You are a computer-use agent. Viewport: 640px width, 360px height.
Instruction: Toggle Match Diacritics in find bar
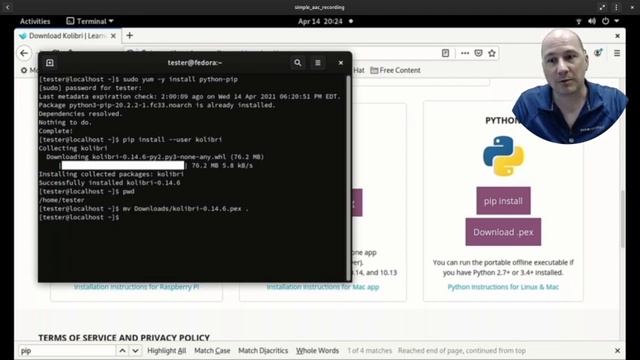263,351
